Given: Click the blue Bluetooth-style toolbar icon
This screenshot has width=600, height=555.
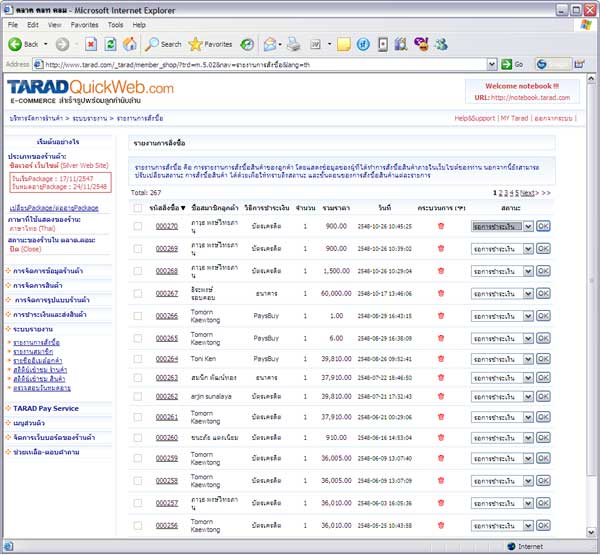Looking at the screenshot, I should click(363, 44).
